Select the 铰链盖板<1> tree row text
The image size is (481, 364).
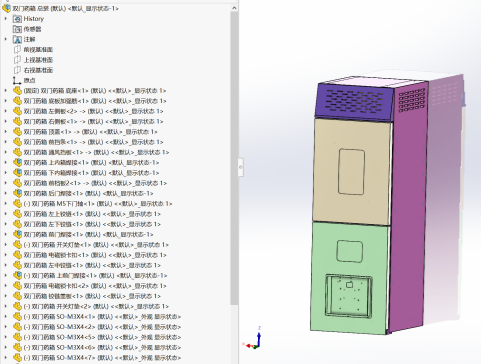point(92,296)
